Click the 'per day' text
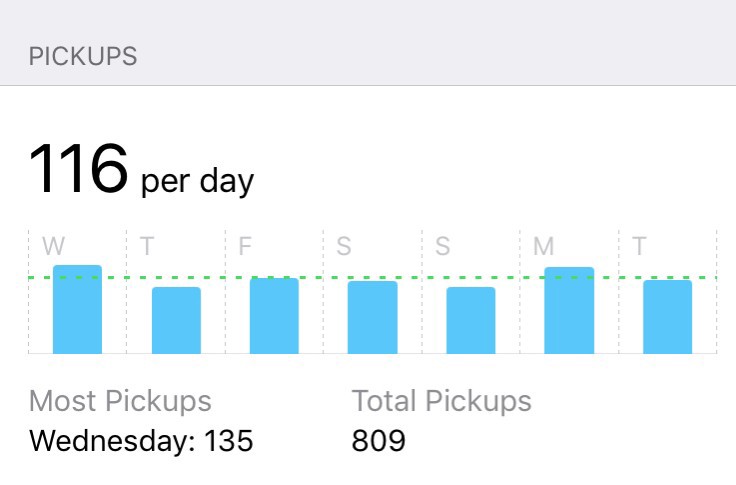Viewport: 736px width, 485px height. pos(198,182)
